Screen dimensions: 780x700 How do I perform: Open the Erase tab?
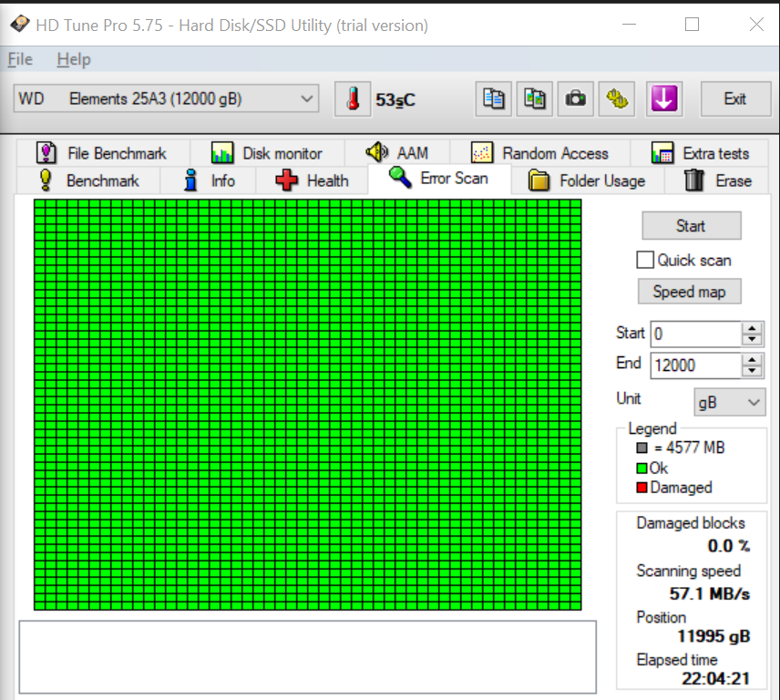(718, 180)
